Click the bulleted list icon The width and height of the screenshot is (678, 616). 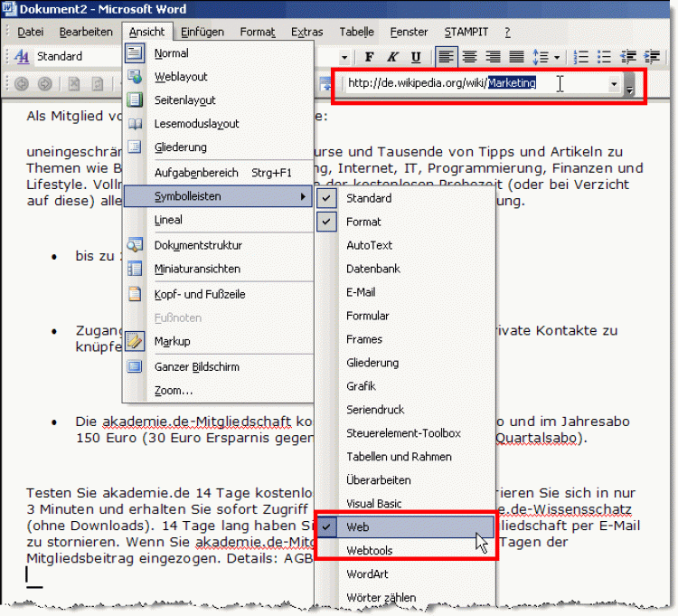(605, 57)
